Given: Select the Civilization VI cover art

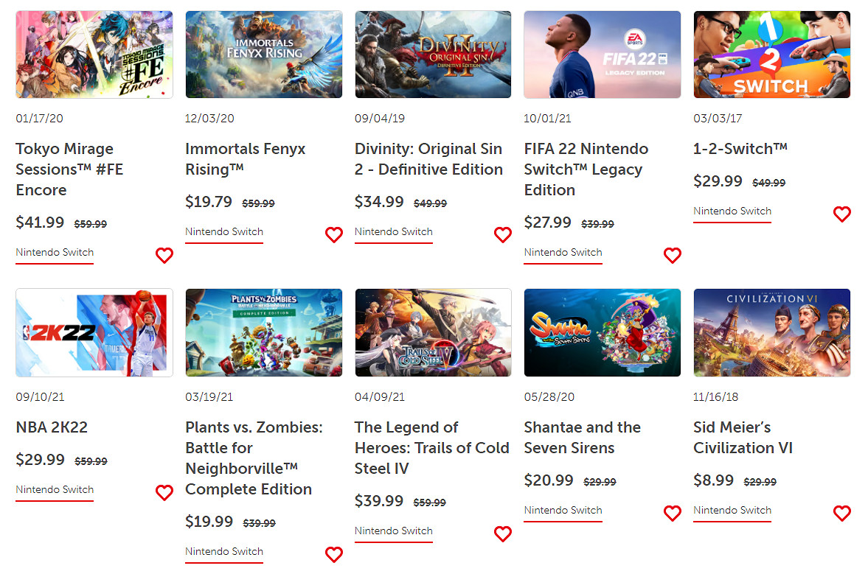Looking at the screenshot, I should pos(772,333).
